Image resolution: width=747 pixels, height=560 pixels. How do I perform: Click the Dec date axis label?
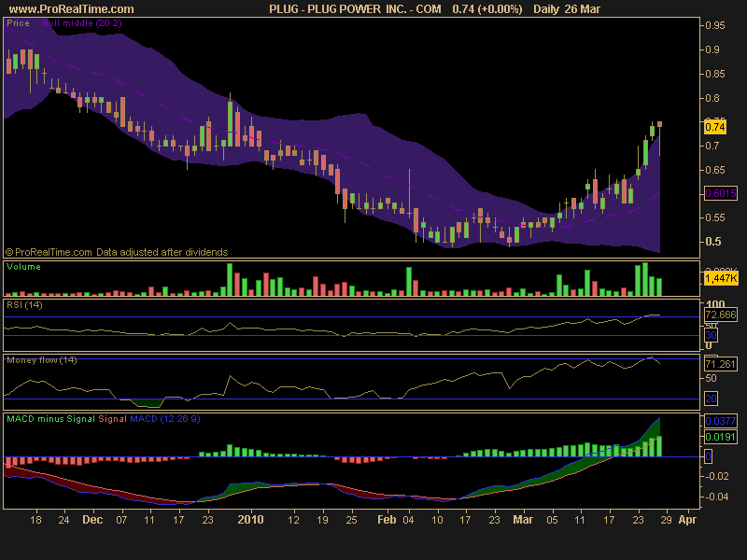coord(92,520)
